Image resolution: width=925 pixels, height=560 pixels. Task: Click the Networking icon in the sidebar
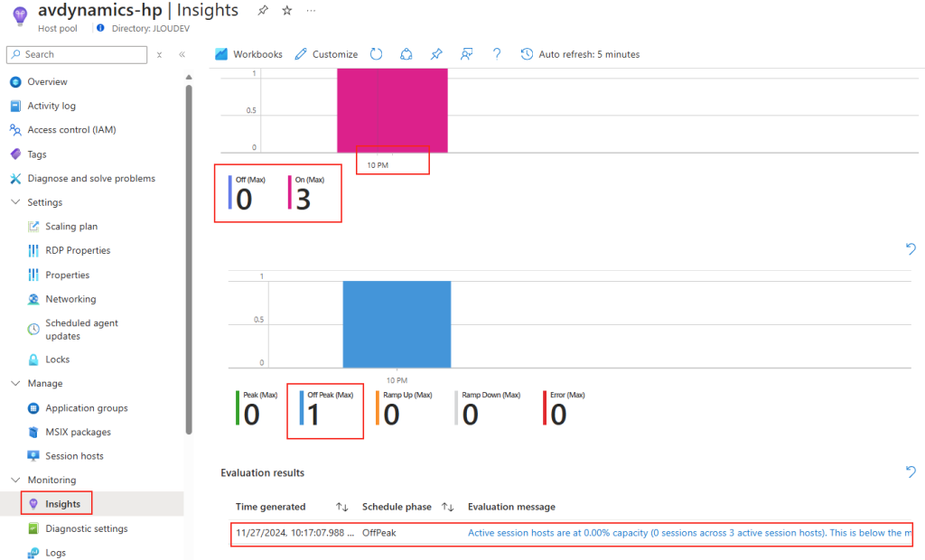pyautogui.click(x=33, y=299)
